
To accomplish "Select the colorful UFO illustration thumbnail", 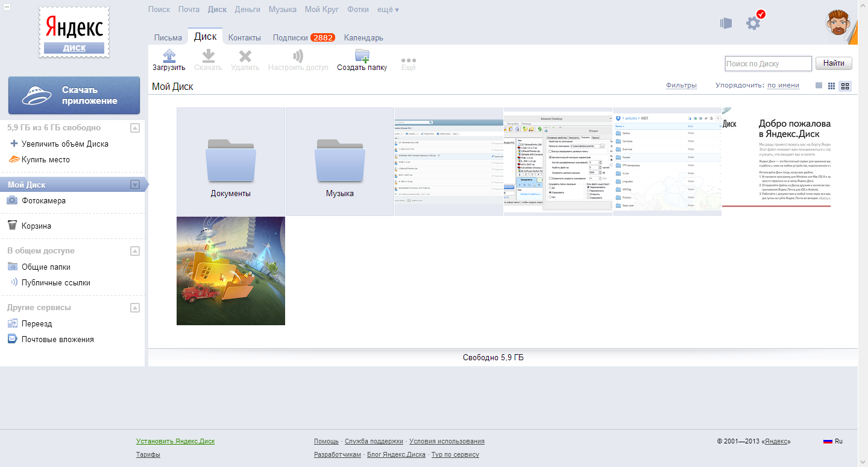I will point(231,271).
